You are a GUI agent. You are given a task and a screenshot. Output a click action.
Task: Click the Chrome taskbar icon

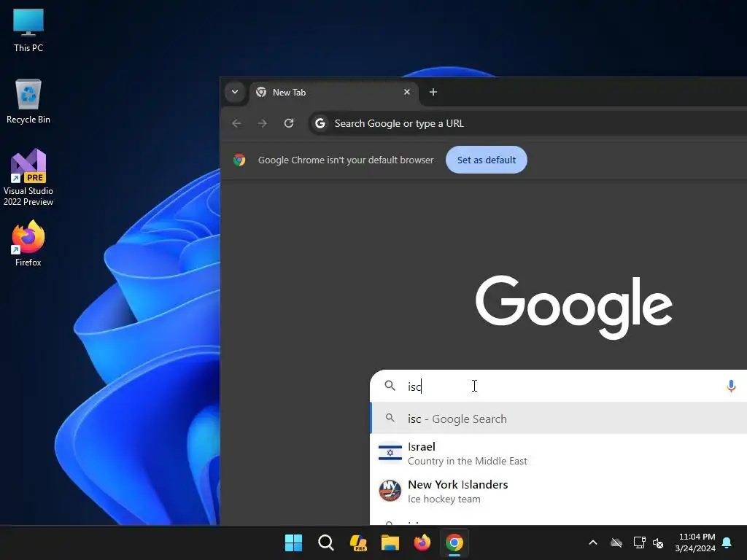454,542
